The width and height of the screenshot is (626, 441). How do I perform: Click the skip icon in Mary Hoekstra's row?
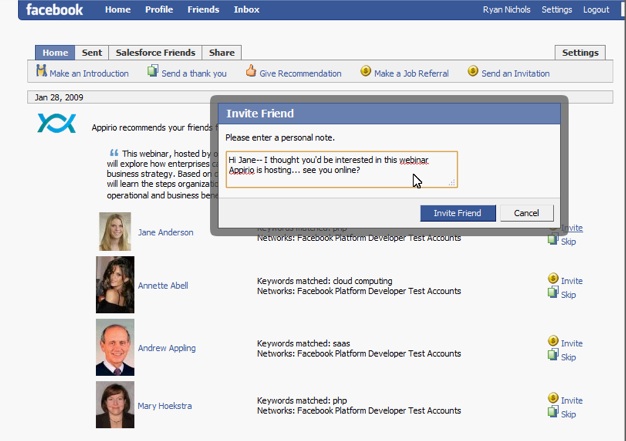click(x=553, y=411)
